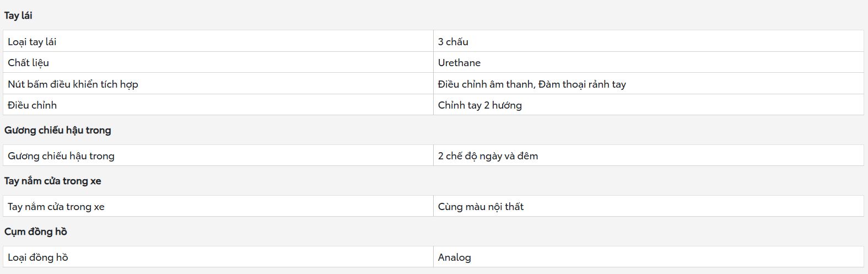Screen dimensions: 868x274
Task: Click the 'Urethane' material value
Action: pyautogui.click(x=459, y=63)
